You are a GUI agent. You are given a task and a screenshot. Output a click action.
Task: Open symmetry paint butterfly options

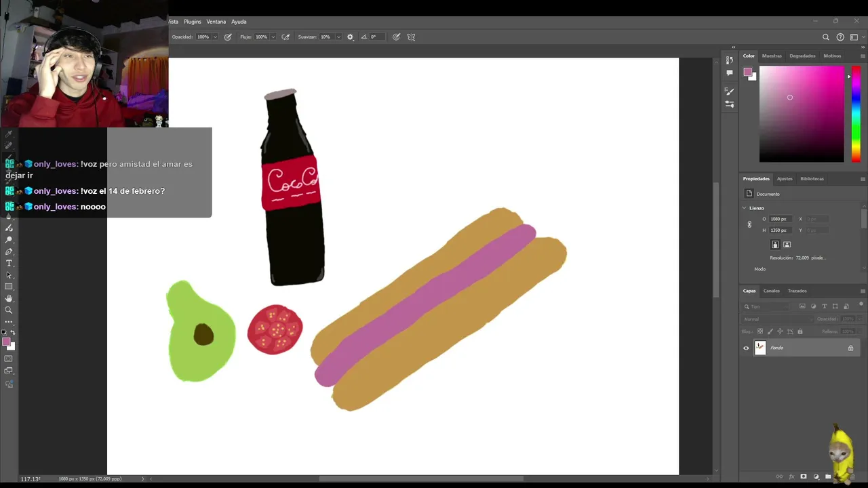(411, 37)
